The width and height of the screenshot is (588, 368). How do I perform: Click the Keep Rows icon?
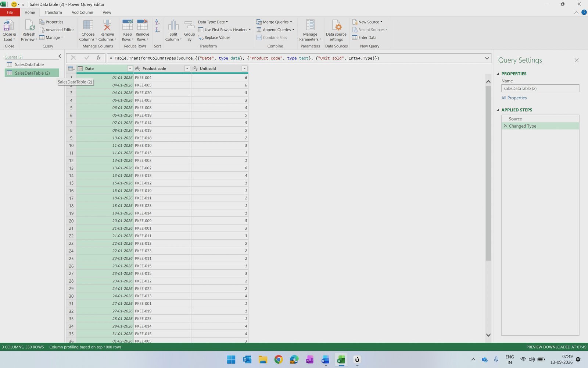tap(128, 25)
